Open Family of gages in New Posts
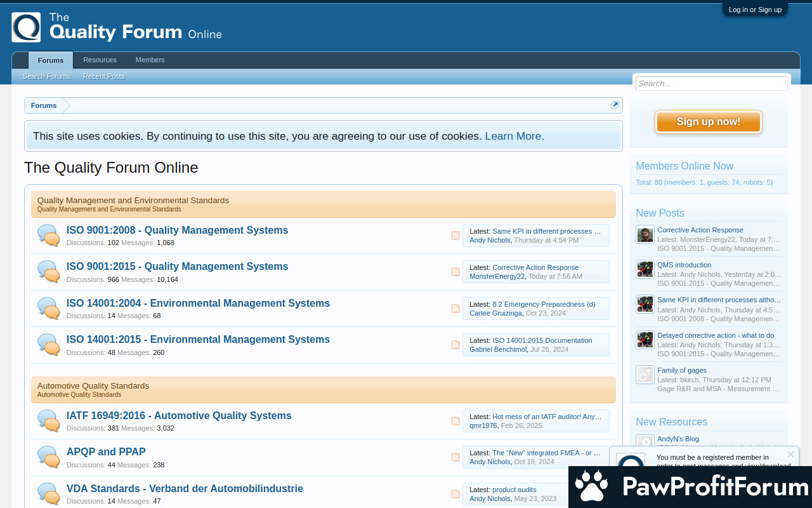Screen dimensions: 812x508 [682, 370]
